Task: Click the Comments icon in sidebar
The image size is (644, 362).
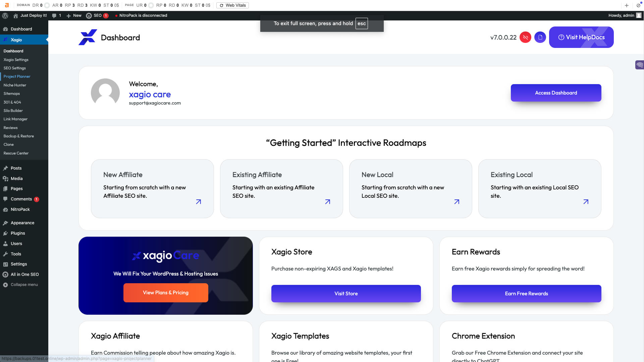Action: 5,199
